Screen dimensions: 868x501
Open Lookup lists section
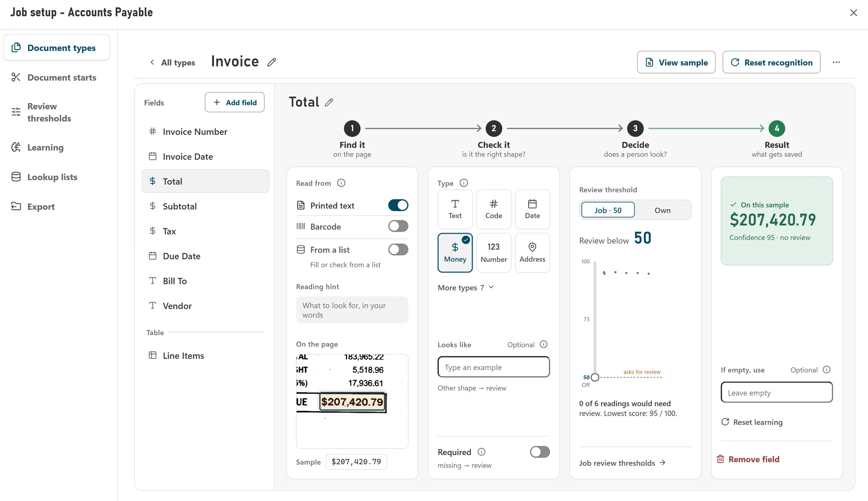coord(57,177)
